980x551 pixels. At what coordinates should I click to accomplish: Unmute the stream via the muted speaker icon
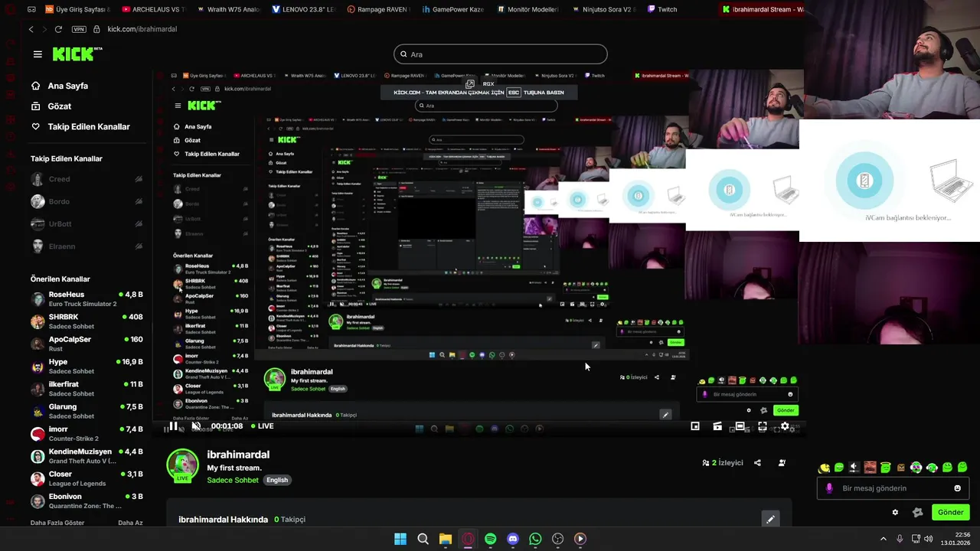point(196,426)
